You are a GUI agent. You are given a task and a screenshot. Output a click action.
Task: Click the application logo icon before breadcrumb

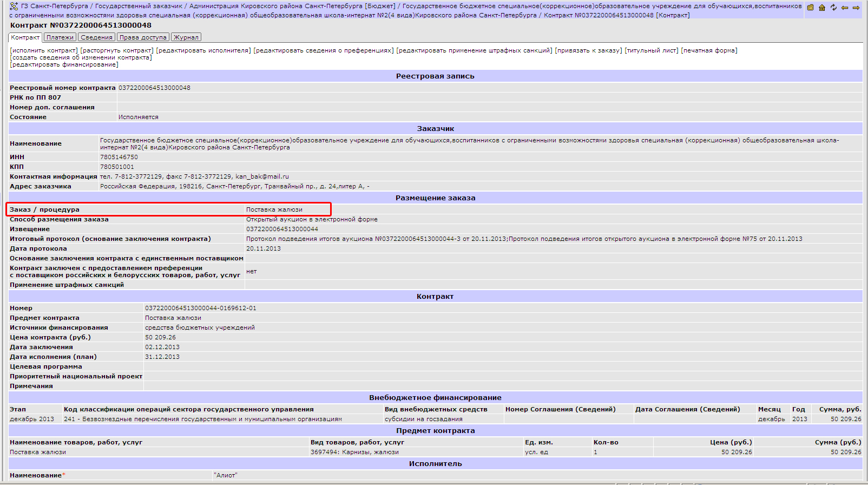[14, 6]
